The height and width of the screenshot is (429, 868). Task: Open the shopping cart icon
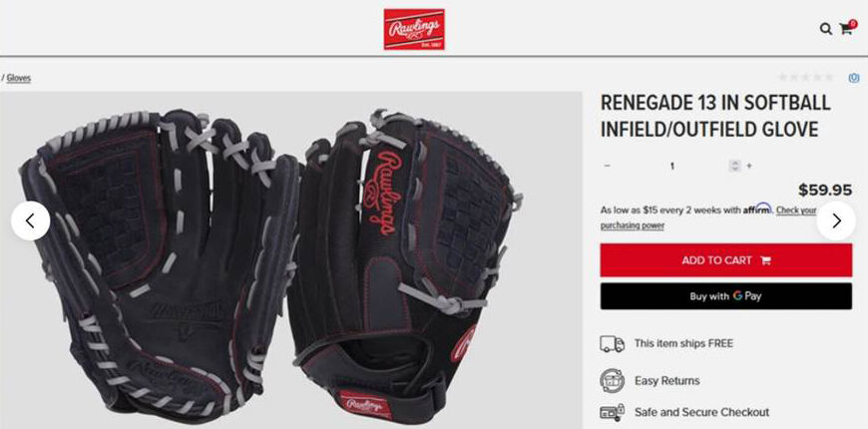tap(847, 28)
